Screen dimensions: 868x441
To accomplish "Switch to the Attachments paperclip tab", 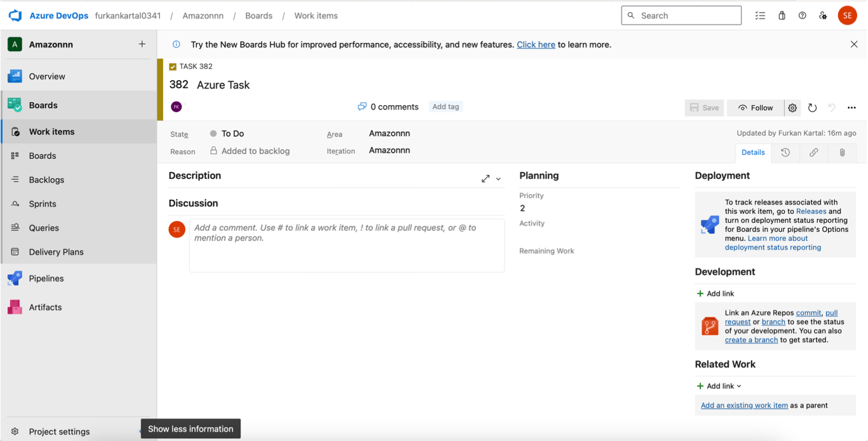I will pos(842,153).
